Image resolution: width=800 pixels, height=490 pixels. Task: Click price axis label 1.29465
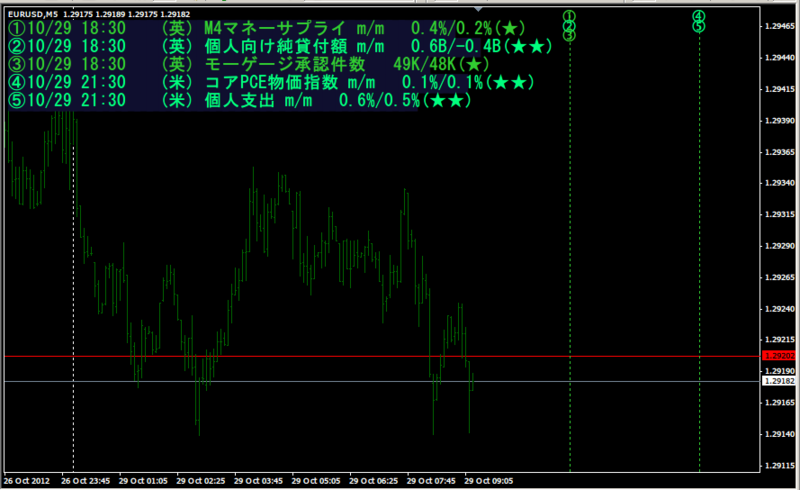(780, 26)
